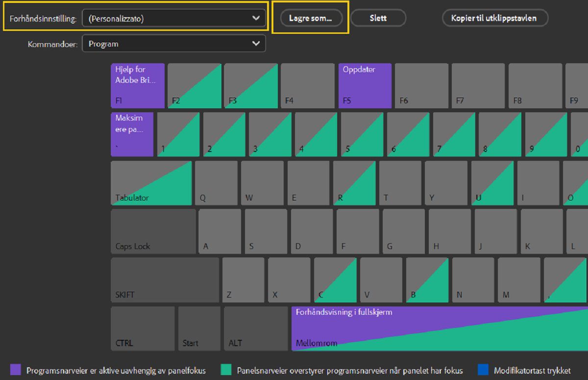The image size is (588, 380).
Task: Select the SKIFT modifier key
Action: click(x=165, y=280)
